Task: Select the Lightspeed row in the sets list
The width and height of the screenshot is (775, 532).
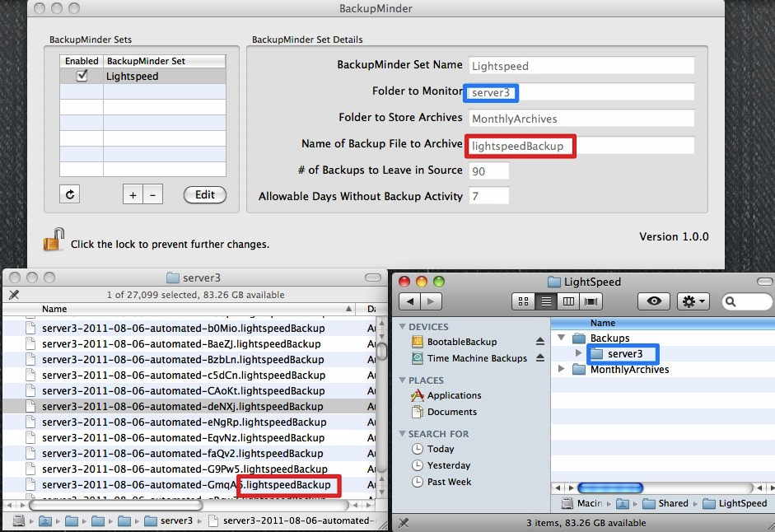Action: (x=142, y=76)
